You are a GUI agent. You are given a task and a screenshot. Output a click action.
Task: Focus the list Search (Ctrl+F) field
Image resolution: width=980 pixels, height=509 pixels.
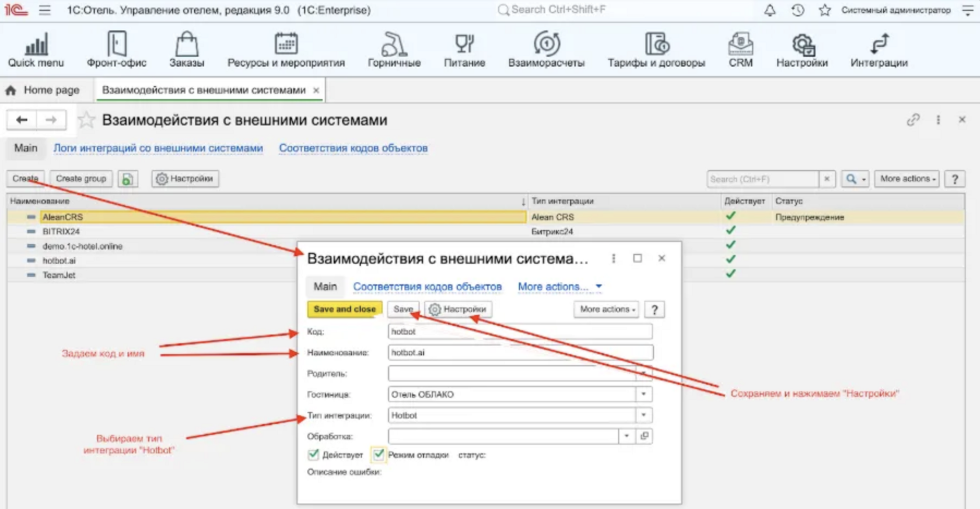pyautogui.click(x=763, y=179)
